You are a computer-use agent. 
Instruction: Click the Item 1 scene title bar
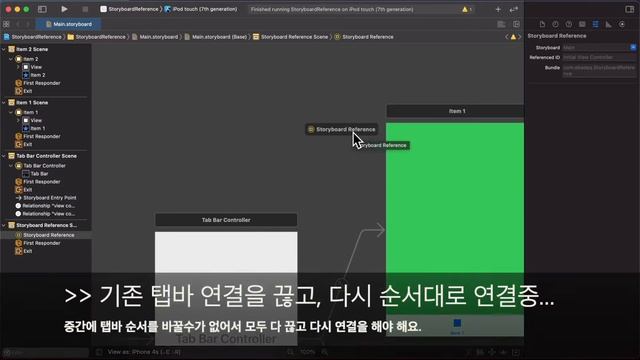pos(455,111)
